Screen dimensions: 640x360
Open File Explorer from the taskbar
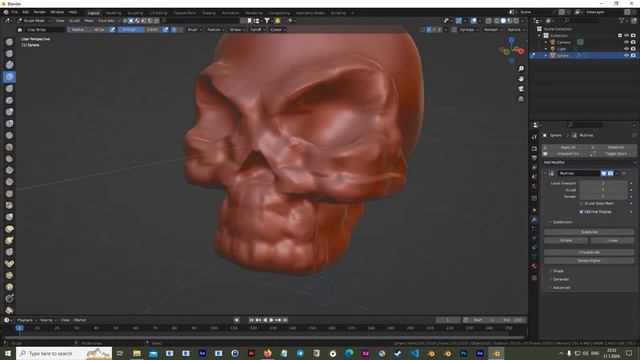click(x=137, y=353)
